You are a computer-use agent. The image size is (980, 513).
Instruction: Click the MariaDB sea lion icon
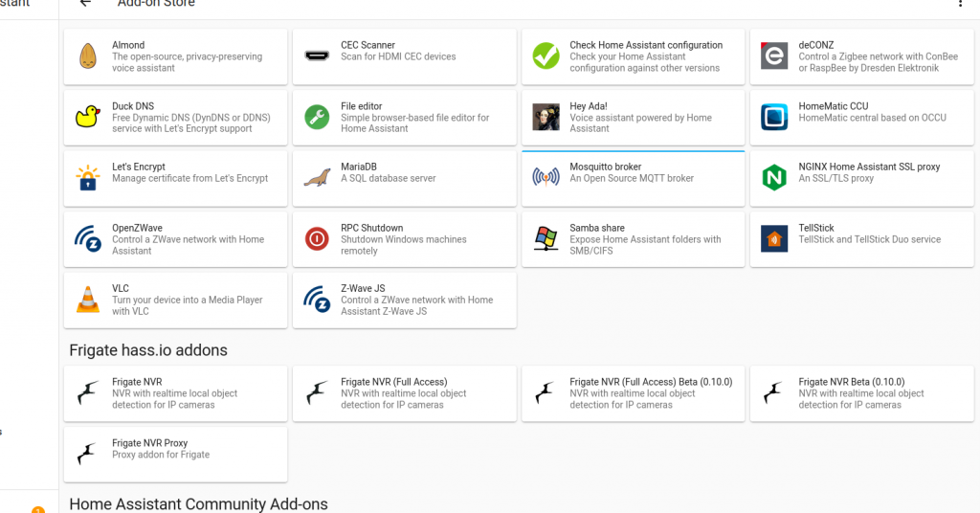coord(317,178)
